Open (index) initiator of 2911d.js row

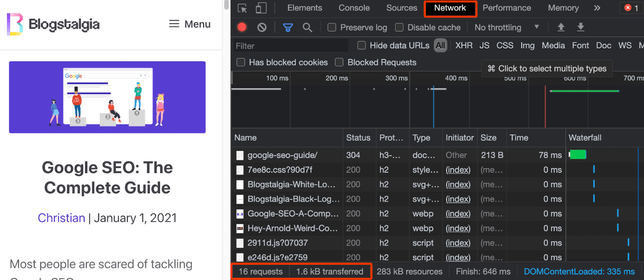[x=458, y=243]
